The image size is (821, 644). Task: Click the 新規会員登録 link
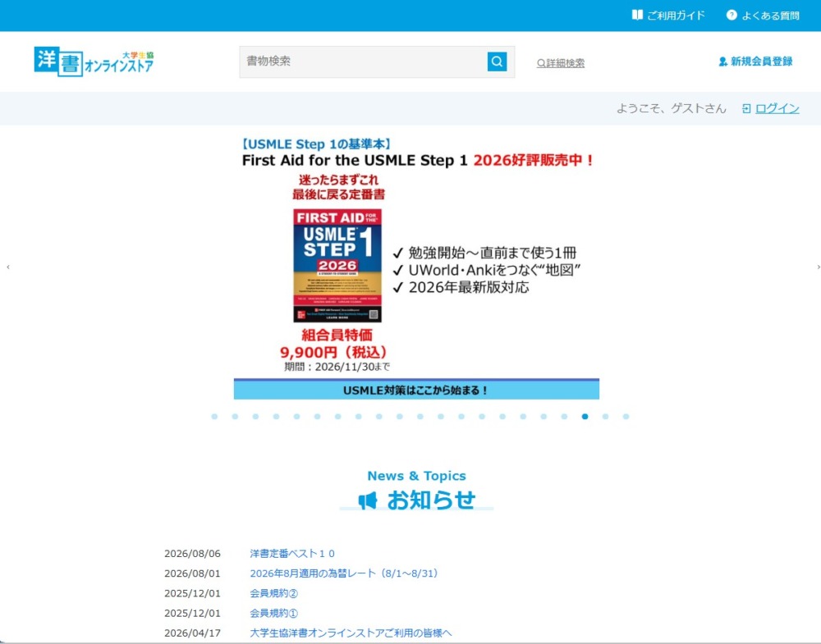pyautogui.click(x=761, y=62)
